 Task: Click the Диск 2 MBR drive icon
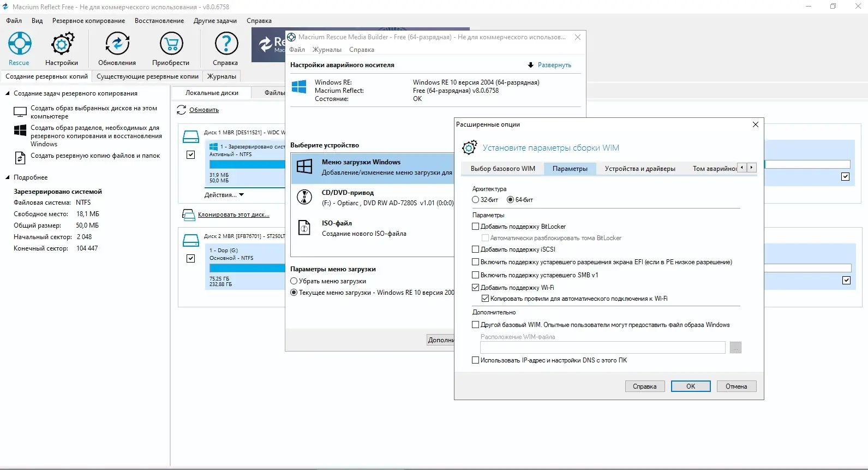[x=190, y=240]
